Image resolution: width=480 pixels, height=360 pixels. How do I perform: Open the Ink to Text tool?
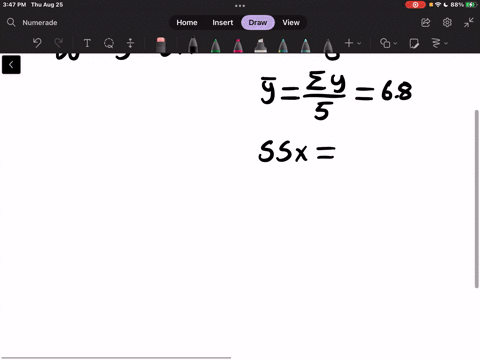point(436,43)
